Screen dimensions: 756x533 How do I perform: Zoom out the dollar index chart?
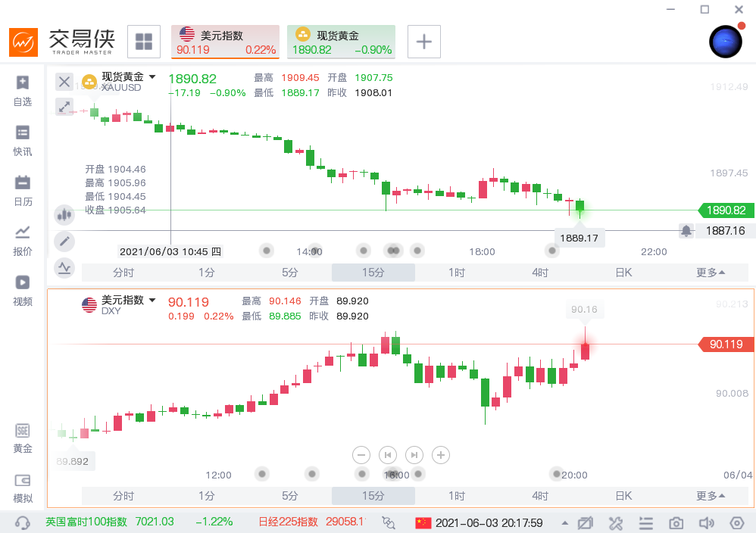click(361, 455)
